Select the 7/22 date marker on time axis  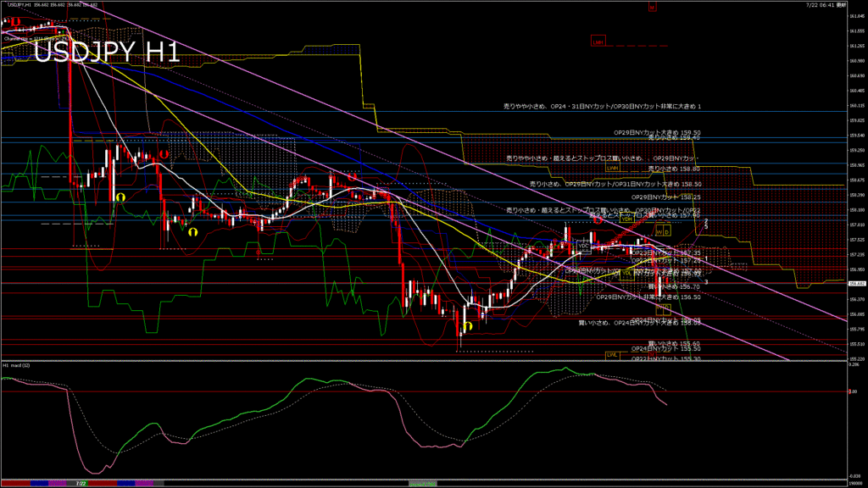(81, 484)
